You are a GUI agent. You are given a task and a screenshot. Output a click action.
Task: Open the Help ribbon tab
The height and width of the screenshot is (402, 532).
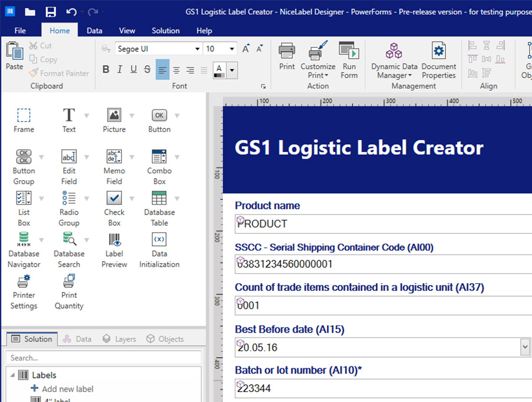(204, 31)
